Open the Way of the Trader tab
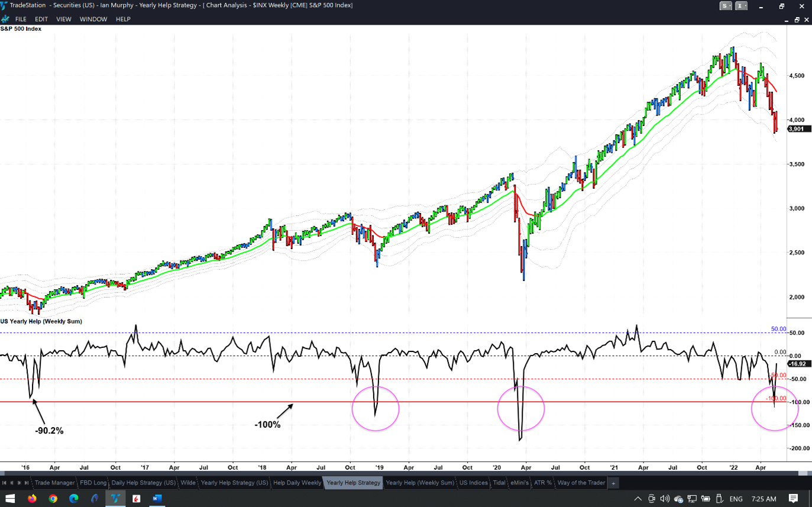This screenshot has height=507, width=812. [x=581, y=483]
